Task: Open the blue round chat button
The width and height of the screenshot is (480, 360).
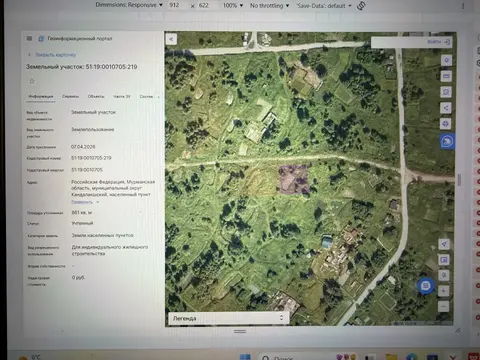Action: 426,286
